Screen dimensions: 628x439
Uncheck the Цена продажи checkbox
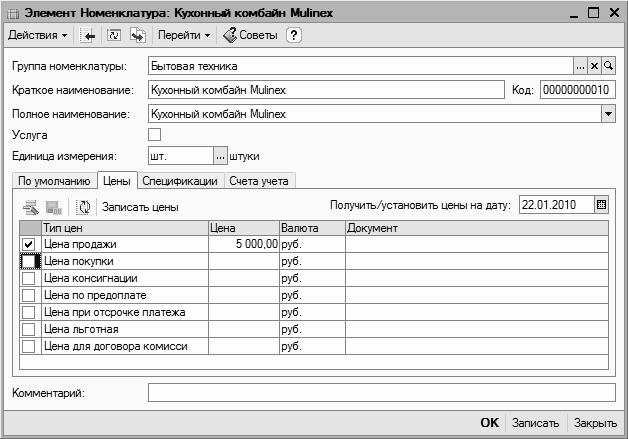28,244
